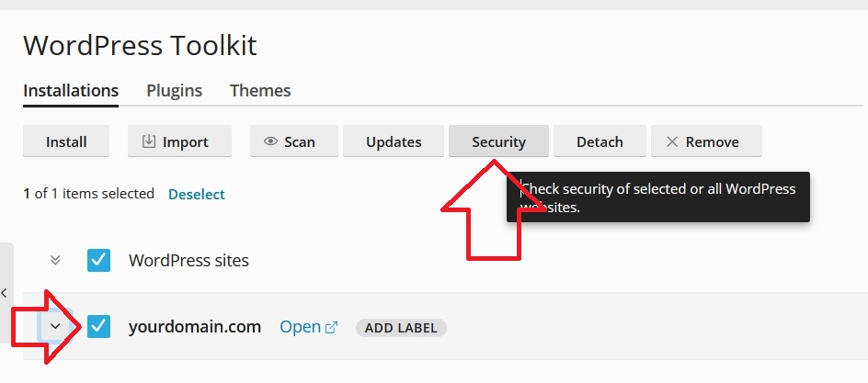Click the Deselect link
Image resolution: width=868 pixels, height=383 pixels.
[197, 194]
